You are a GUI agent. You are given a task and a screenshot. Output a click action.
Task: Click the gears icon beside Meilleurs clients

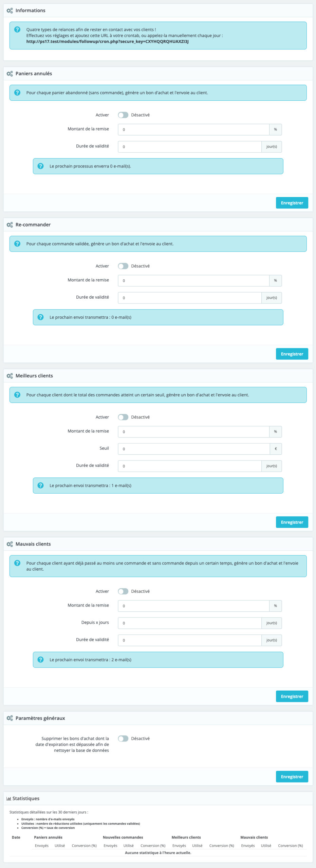click(x=10, y=376)
